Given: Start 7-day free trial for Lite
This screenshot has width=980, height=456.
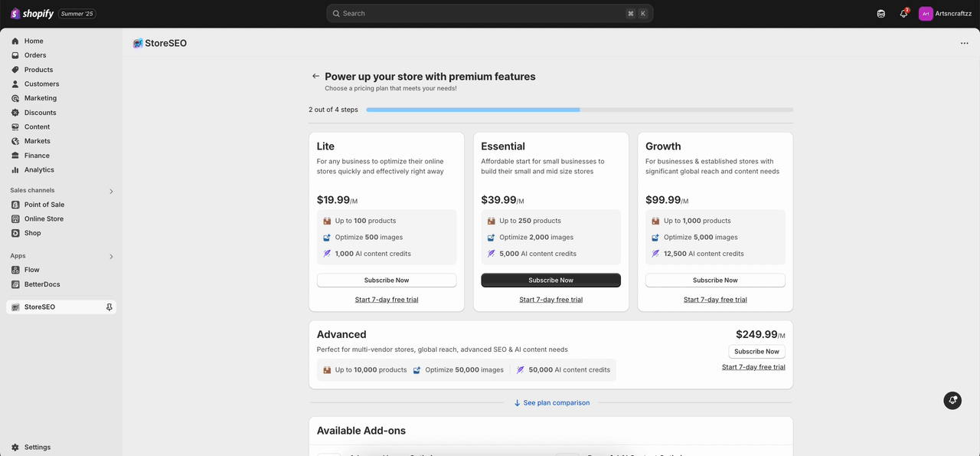Looking at the screenshot, I should click(x=387, y=300).
